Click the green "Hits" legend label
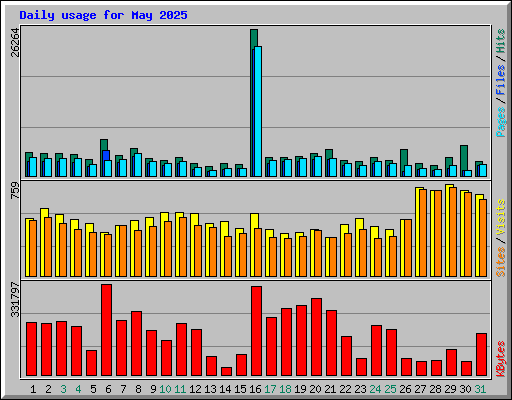Image resolution: width=512 pixels, height=400 pixels. point(501,41)
